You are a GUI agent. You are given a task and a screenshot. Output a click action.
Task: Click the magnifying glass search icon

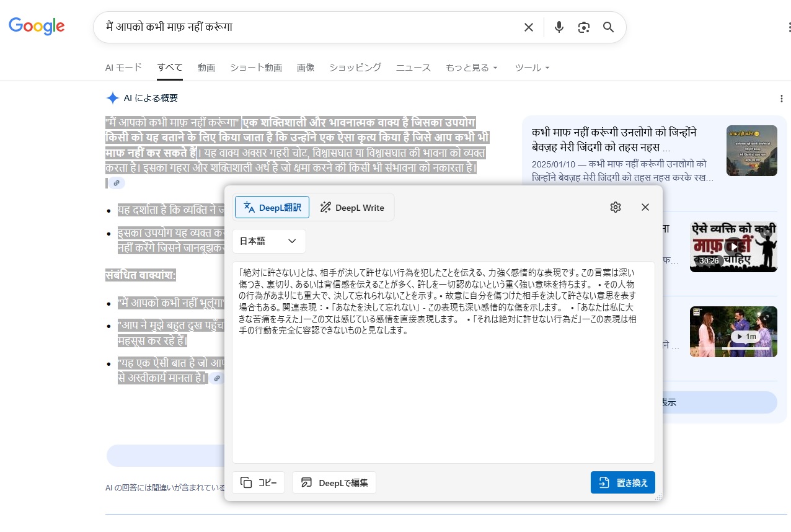pyautogui.click(x=608, y=27)
